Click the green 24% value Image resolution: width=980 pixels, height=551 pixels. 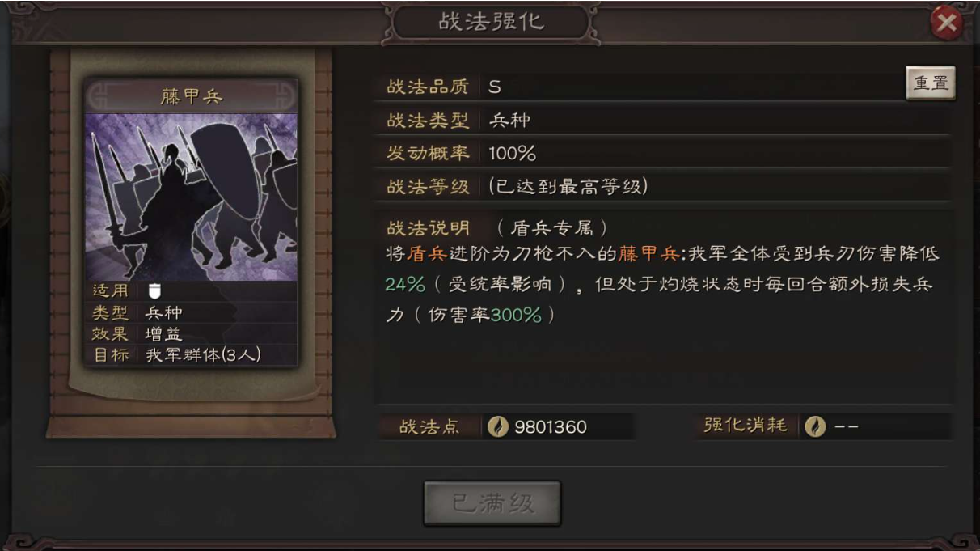405,285
